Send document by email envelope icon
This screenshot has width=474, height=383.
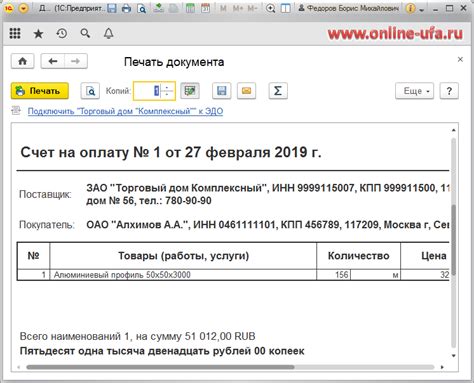(246, 91)
